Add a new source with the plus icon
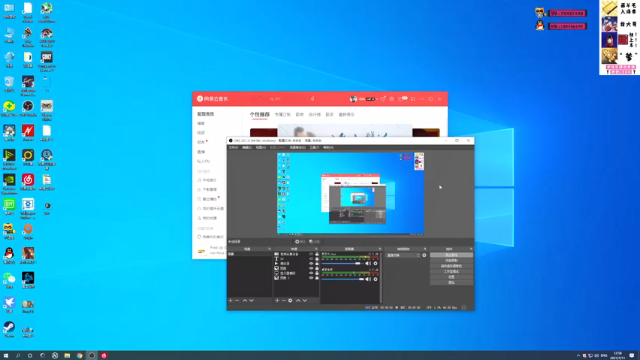The width and height of the screenshot is (640, 360). [x=277, y=300]
